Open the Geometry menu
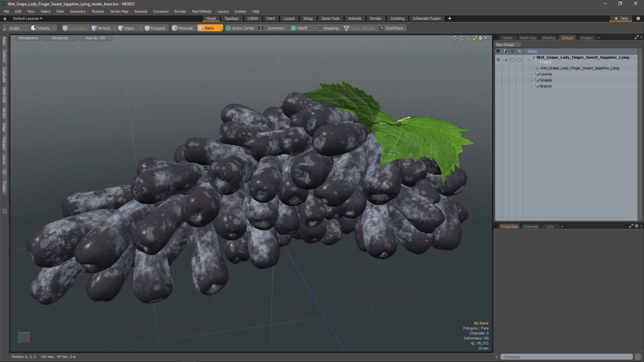The width and height of the screenshot is (644, 362). [77, 11]
